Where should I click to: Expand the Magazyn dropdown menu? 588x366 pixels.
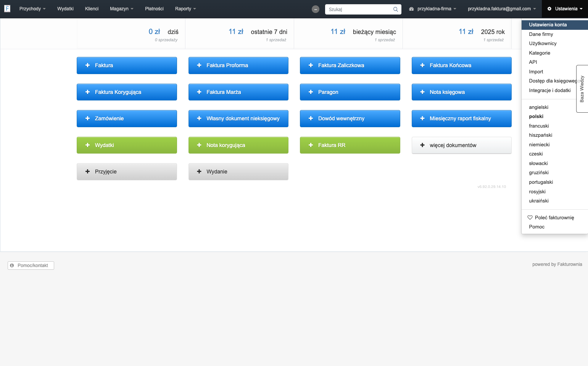coord(121,9)
